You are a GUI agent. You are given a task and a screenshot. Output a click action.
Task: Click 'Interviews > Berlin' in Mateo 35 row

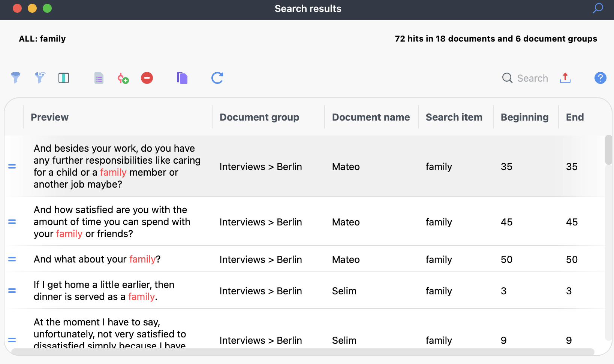click(x=261, y=167)
